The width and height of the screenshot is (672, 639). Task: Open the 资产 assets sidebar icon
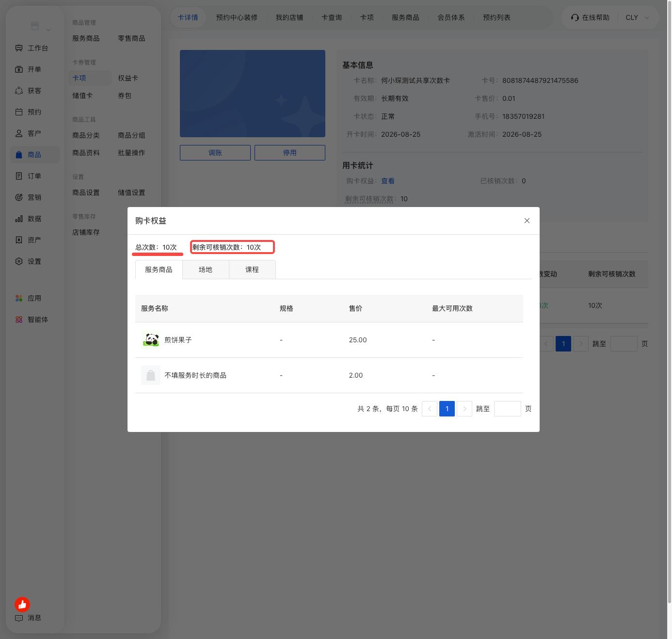19,240
